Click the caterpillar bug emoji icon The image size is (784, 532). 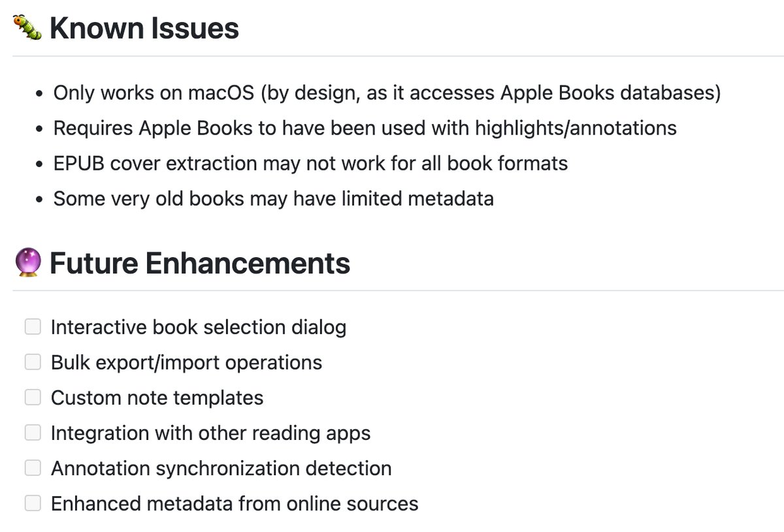[28, 28]
